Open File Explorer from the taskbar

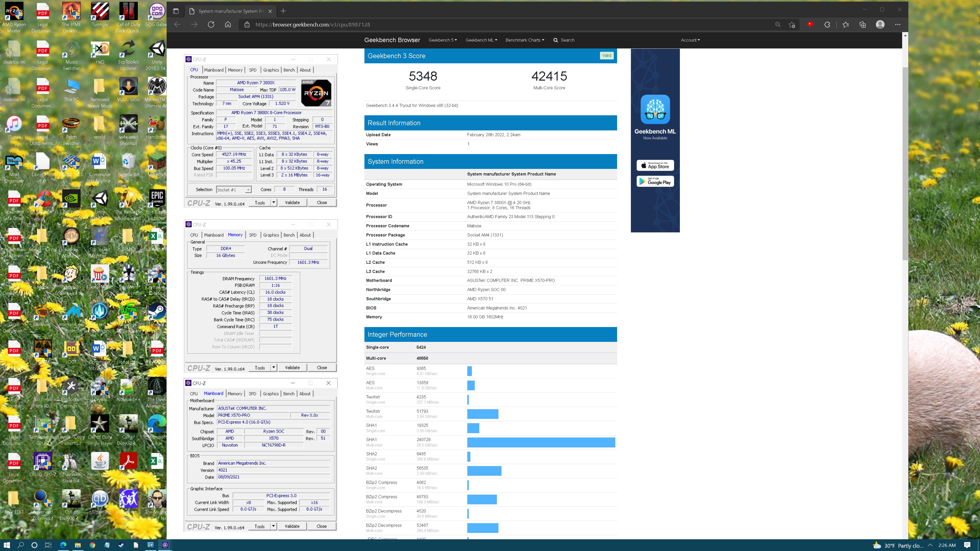[78, 545]
